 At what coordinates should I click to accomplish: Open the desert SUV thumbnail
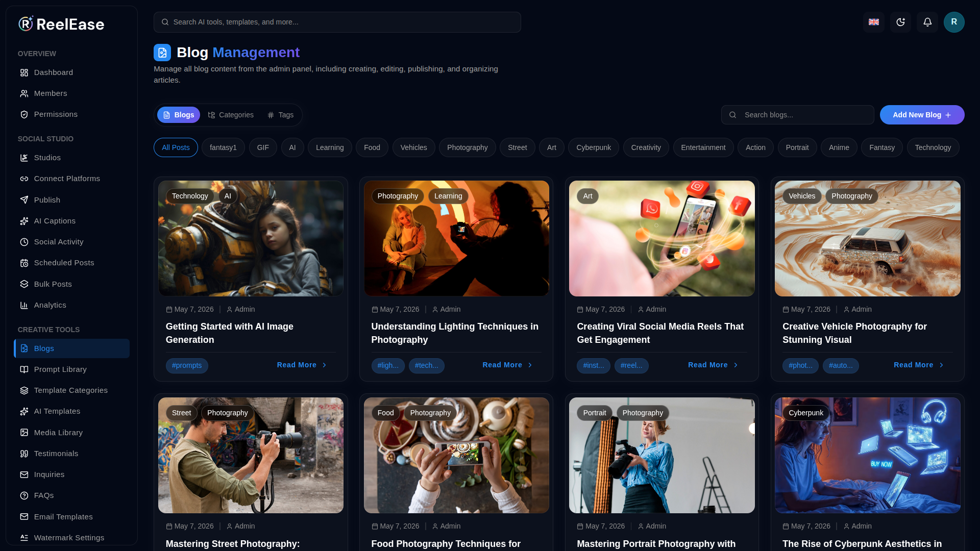coord(867,238)
